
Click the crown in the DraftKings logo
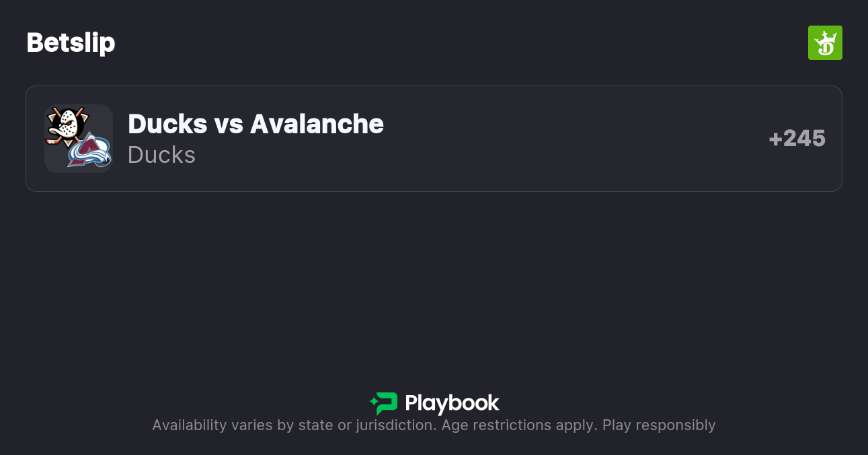click(825, 37)
